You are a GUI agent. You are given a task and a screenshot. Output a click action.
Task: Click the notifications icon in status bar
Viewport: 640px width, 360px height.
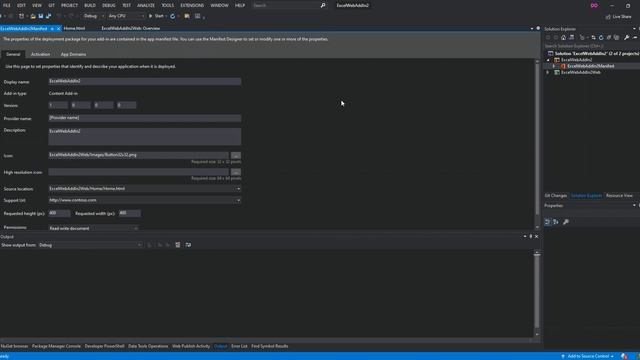[x=624, y=356]
